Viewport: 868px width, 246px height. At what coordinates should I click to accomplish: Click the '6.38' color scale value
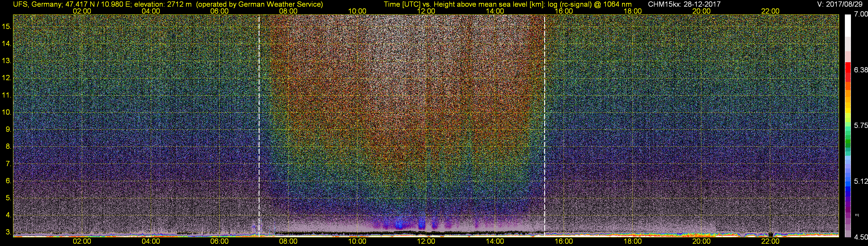[x=861, y=70]
